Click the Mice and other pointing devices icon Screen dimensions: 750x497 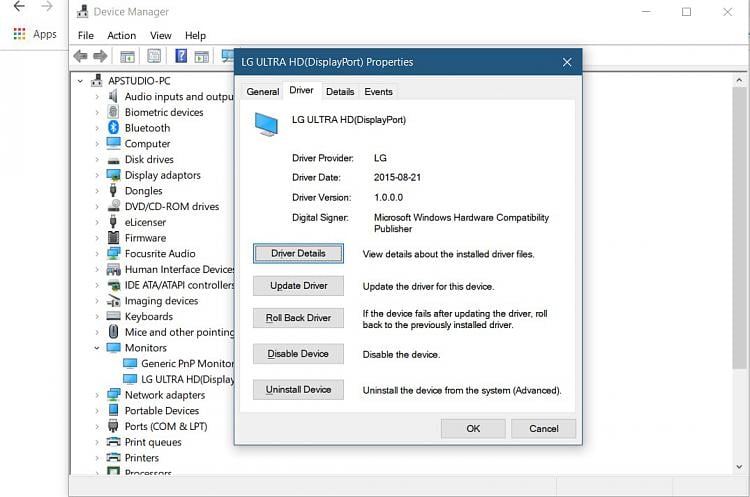[113, 331]
